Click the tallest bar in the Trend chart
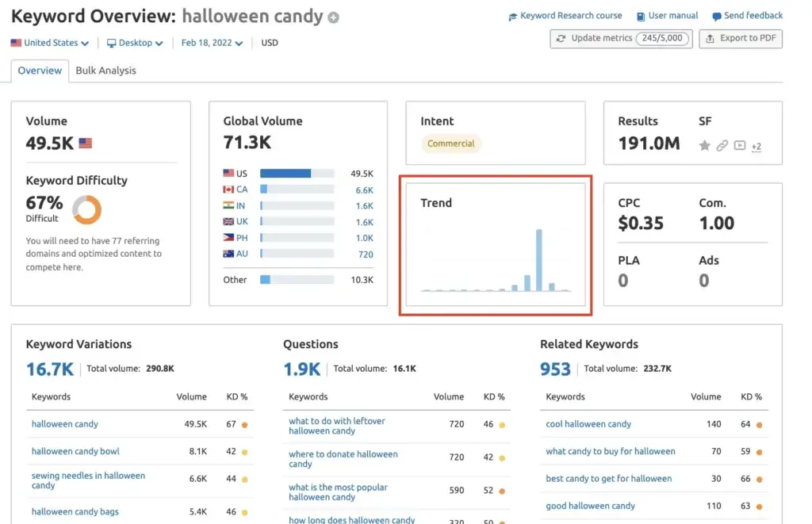The width and height of the screenshot is (812, 524). click(x=539, y=262)
